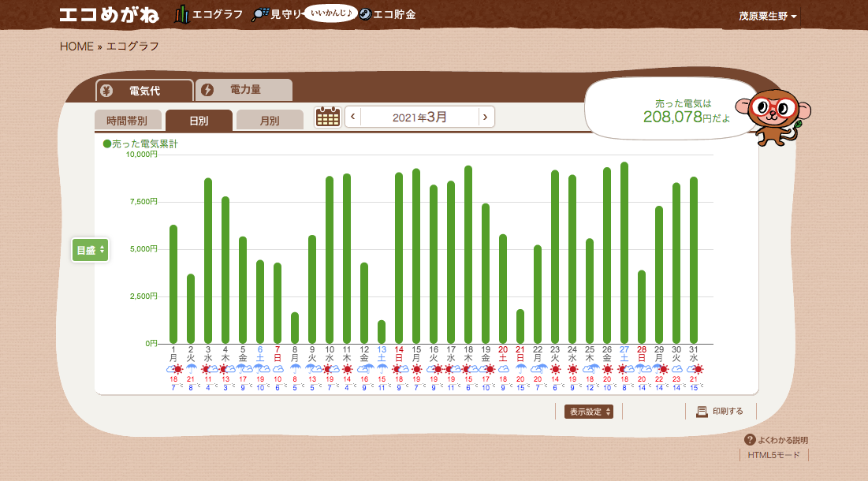868x481 pixels.
Task: Click the green bar for day 1
Action: pyautogui.click(x=173, y=285)
